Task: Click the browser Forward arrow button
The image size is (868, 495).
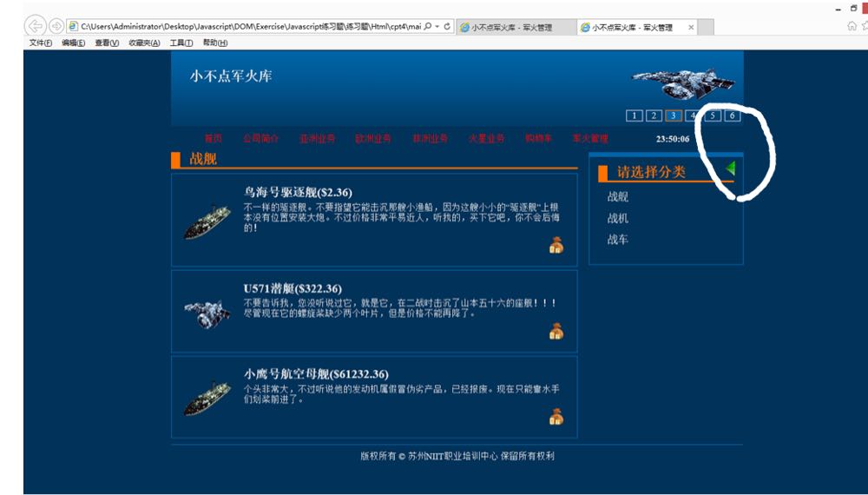Action: click(x=56, y=26)
